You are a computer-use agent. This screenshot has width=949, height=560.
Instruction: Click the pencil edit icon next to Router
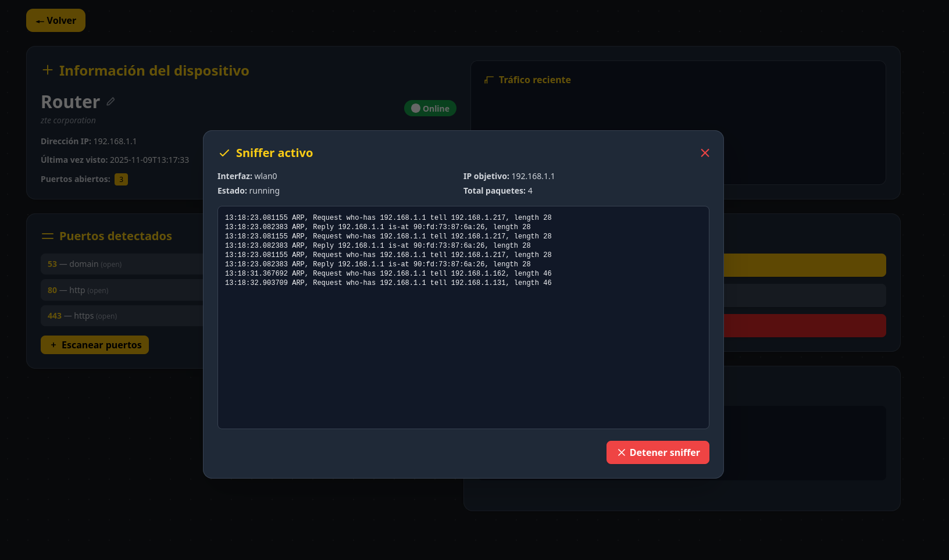110,102
